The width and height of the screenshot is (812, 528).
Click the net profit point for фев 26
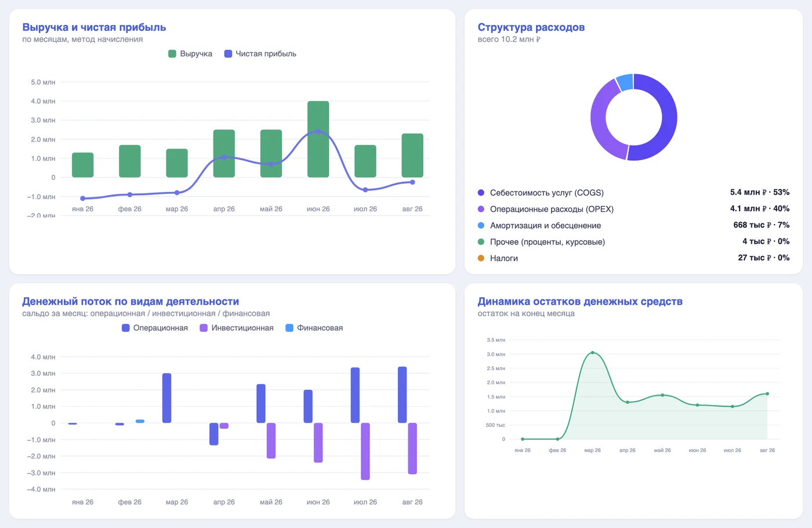coord(130,194)
